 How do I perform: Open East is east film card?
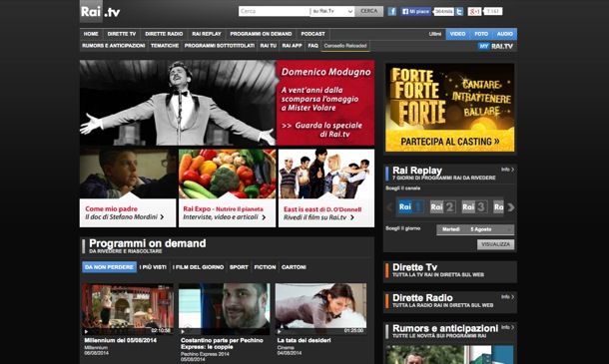[x=326, y=188]
